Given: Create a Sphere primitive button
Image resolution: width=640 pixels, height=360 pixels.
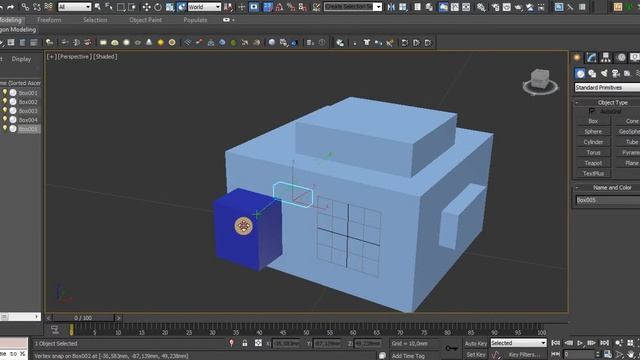Looking at the screenshot, I should point(593,131).
